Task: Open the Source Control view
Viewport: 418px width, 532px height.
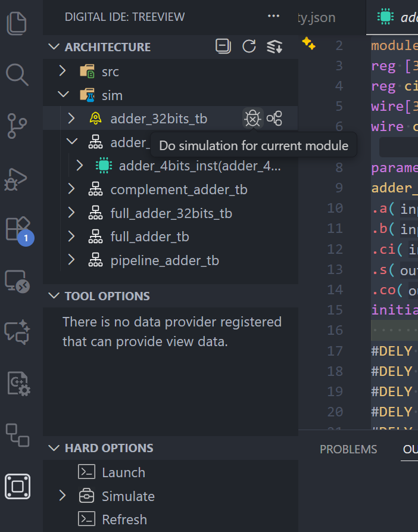Action: click(x=18, y=126)
